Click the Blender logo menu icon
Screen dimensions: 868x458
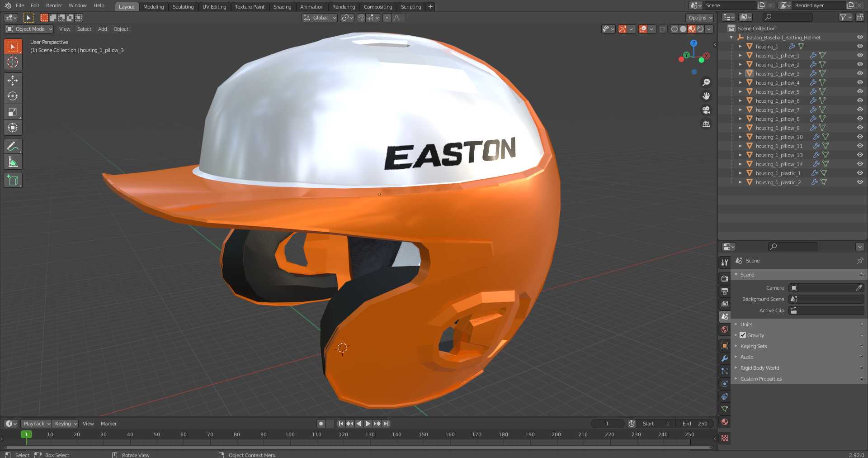point(8,5)
